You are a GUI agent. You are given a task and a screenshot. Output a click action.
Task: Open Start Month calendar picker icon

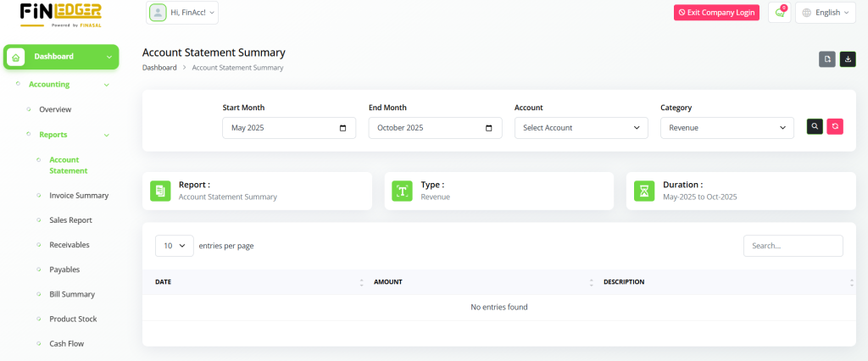342,128
